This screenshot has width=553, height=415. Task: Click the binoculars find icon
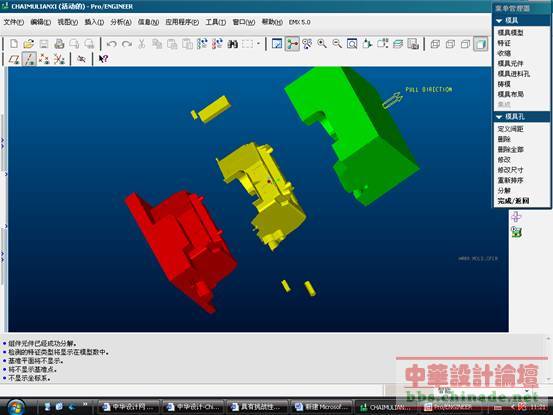coord(232,44)
